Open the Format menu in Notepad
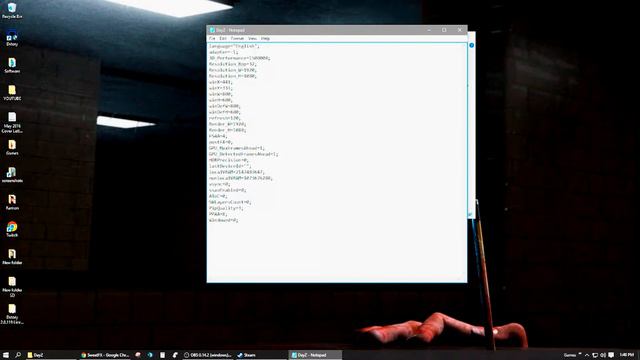Viewport: 640px width, 360px height. tap(237, 38)
